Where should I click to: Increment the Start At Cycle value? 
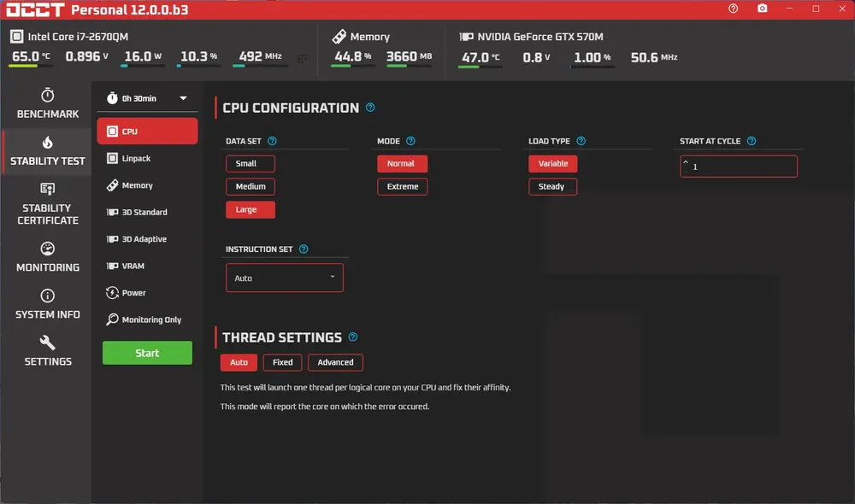point(686,162)
